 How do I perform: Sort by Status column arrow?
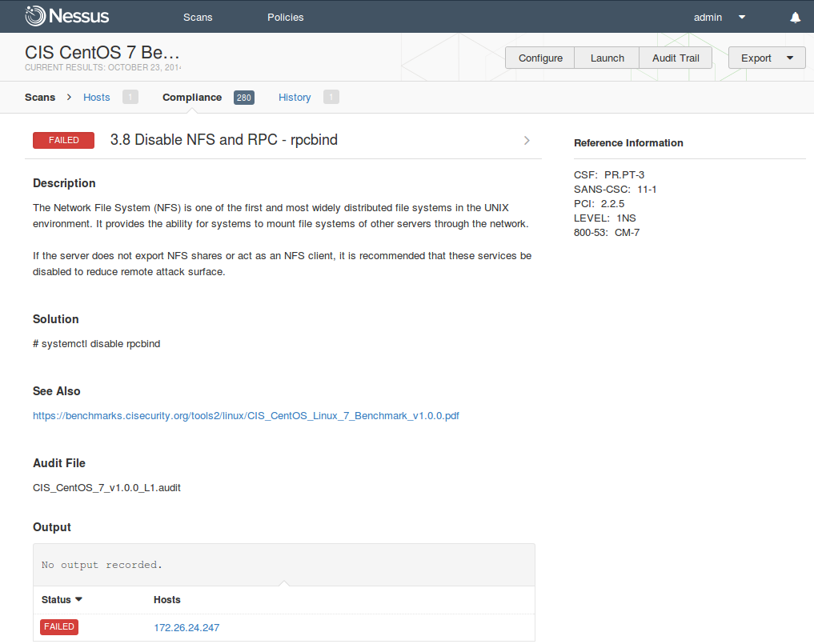[79, 600]
